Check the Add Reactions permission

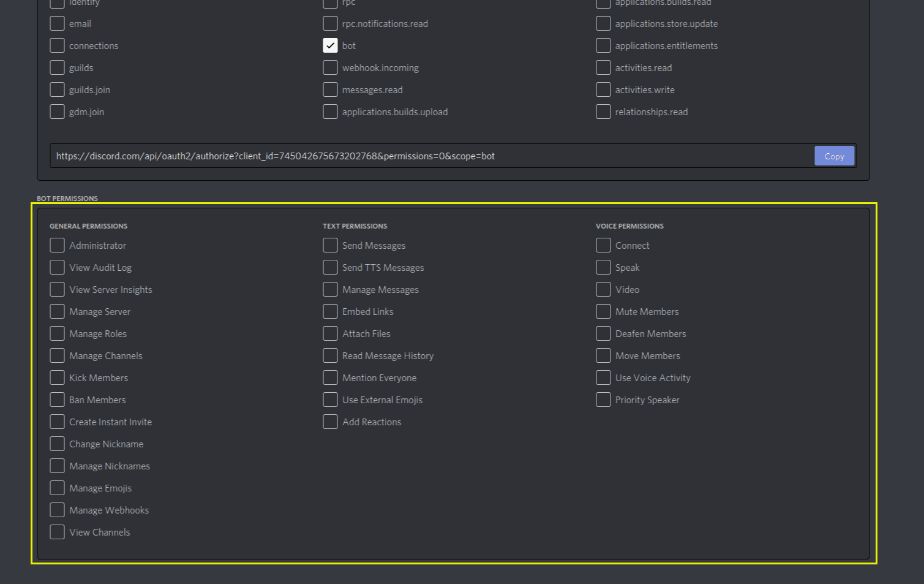(x=331, y=422)
